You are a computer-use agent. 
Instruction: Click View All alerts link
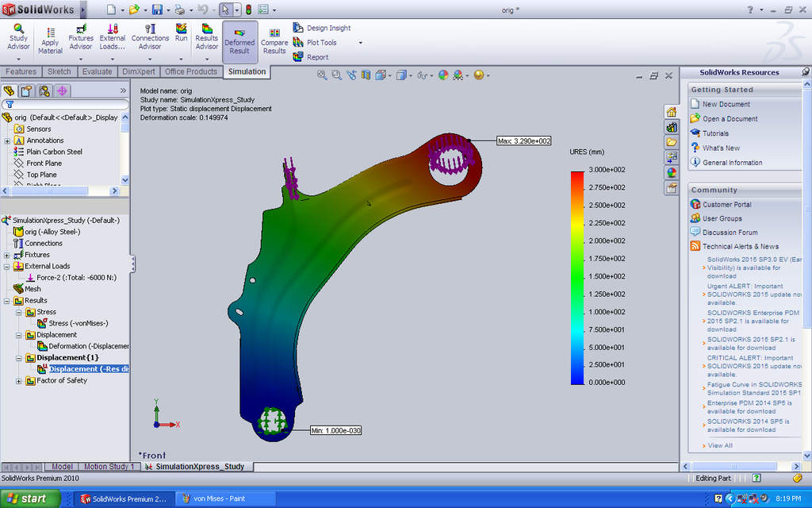[x=720, y=445]
